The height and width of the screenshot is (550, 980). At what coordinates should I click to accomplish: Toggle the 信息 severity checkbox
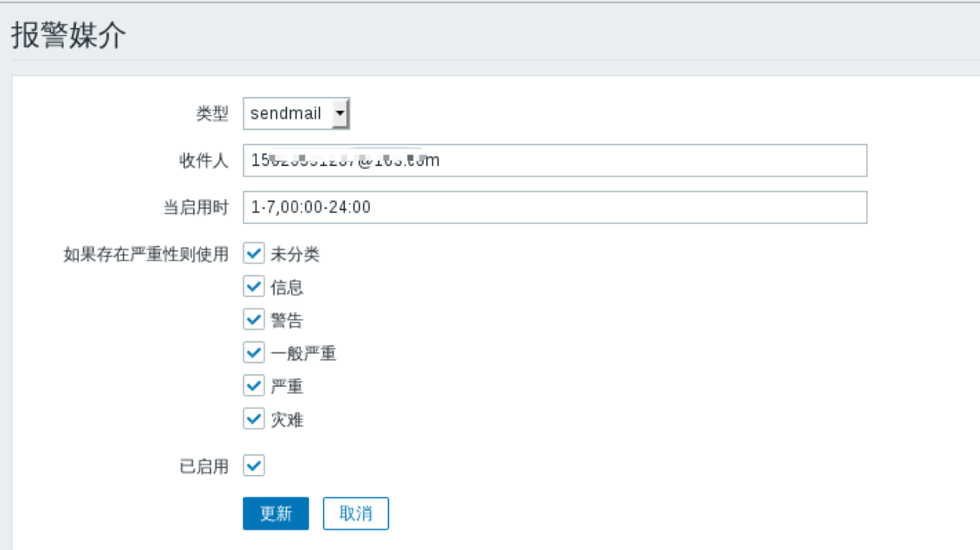point(254,287)
